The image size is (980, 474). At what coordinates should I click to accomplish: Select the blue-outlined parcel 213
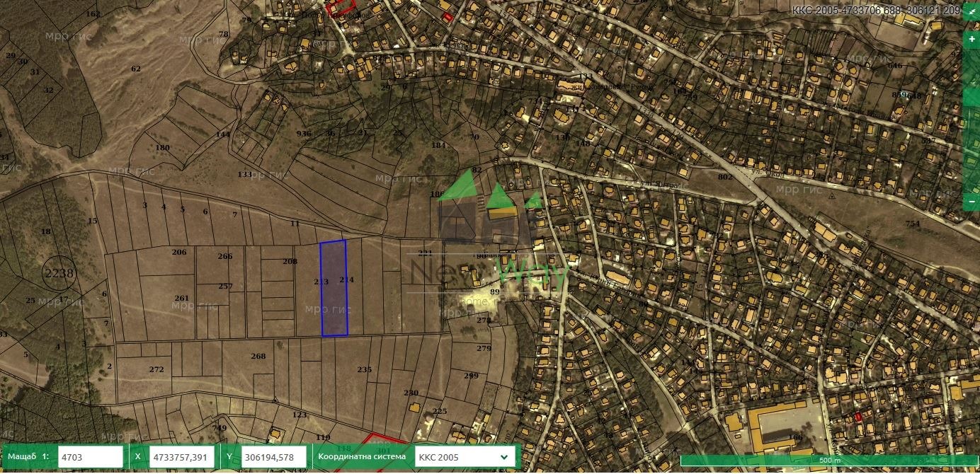point(333,289)
